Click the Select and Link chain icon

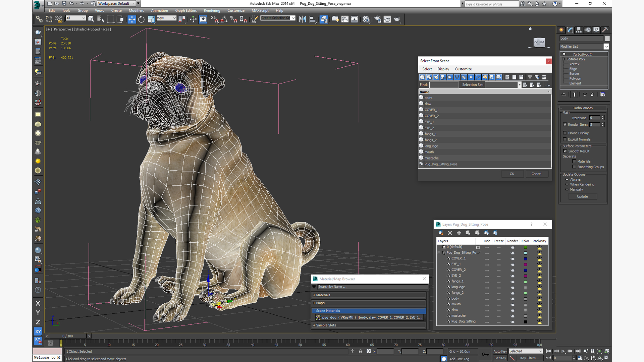39,19
